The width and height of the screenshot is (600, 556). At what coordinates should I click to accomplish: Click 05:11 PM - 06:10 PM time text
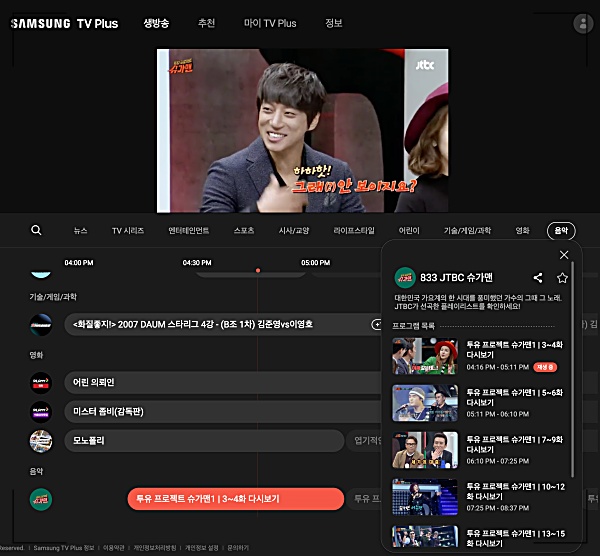[497, 414]
